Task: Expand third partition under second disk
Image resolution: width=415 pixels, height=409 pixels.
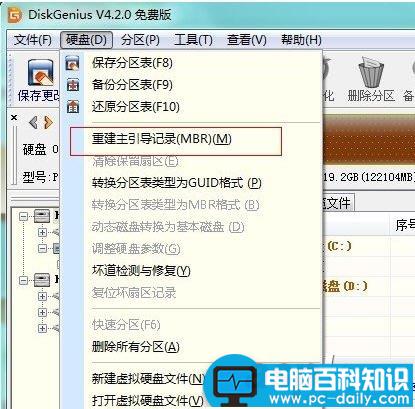Action: 42,328
